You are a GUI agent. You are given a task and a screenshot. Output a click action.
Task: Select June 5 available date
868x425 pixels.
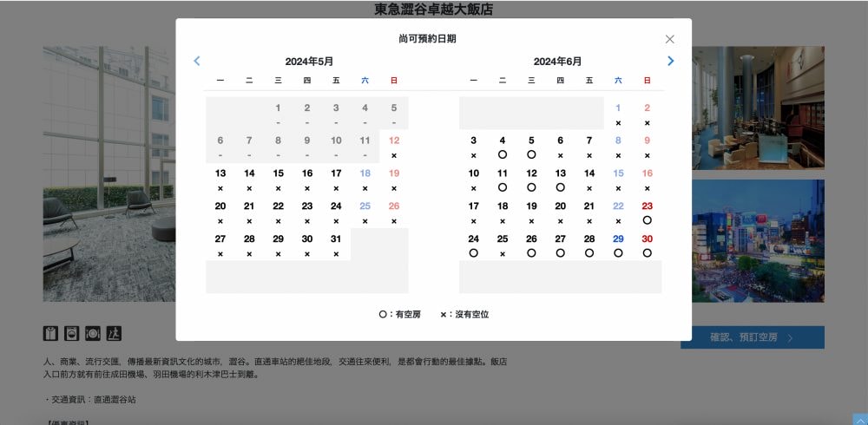(x=531, y=147)
